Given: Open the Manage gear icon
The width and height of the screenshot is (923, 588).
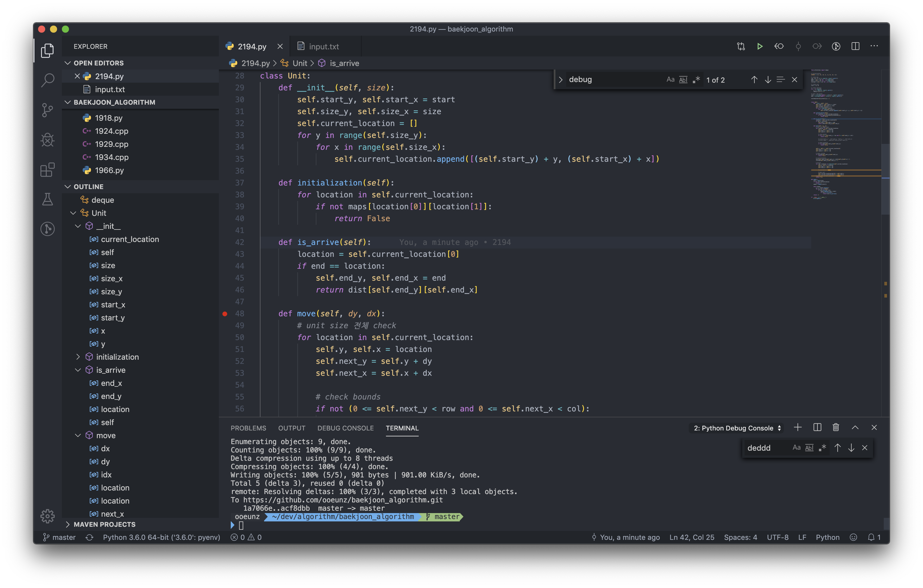Looking at the screenshot, I should (48, 516).
